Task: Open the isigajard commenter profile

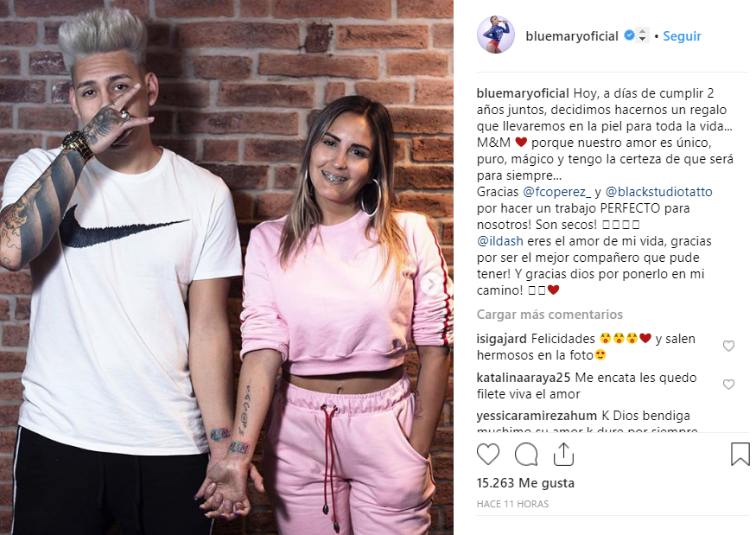Action: (x=502, y=339)
